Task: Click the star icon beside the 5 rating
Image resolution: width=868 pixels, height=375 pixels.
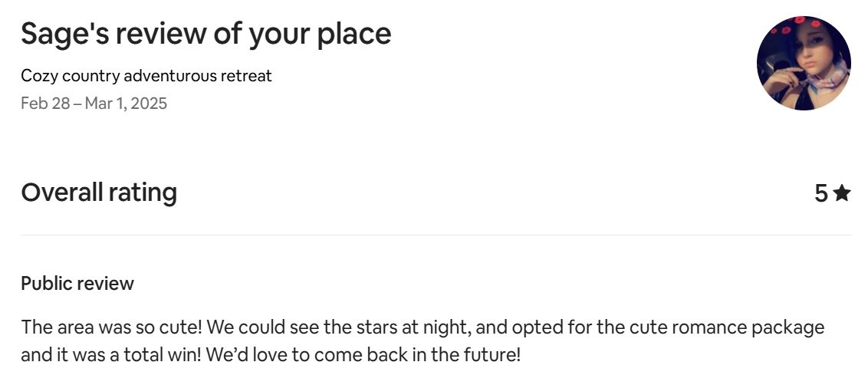Action: (x=841, y=192)
